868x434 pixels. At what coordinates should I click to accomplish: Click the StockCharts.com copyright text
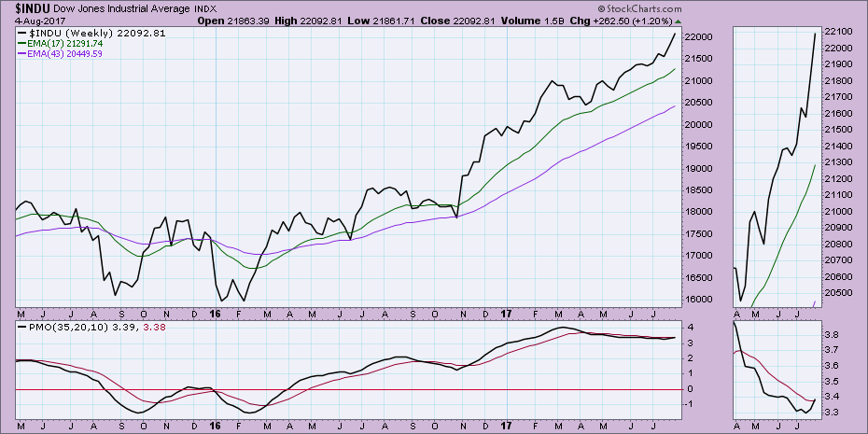coord(639,8)
